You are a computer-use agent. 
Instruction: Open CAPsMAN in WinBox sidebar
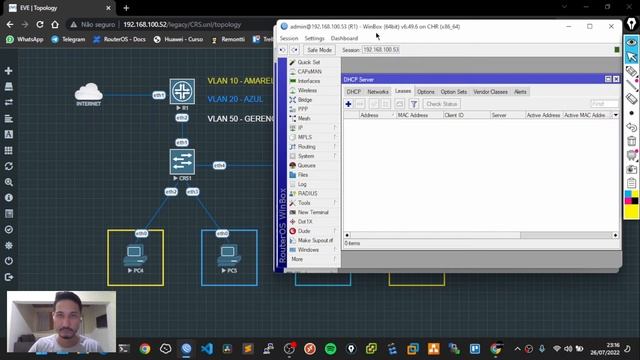tap(309, 72)
